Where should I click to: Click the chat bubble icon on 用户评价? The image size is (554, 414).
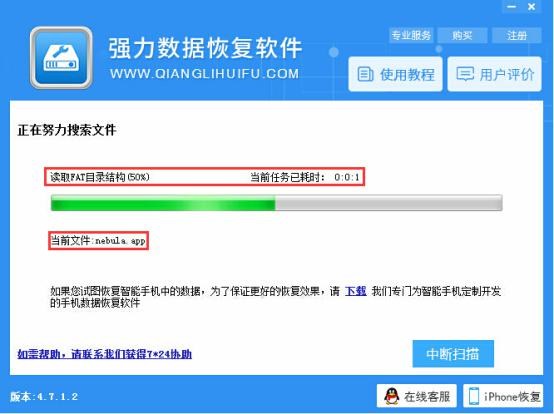coord(465,74)
